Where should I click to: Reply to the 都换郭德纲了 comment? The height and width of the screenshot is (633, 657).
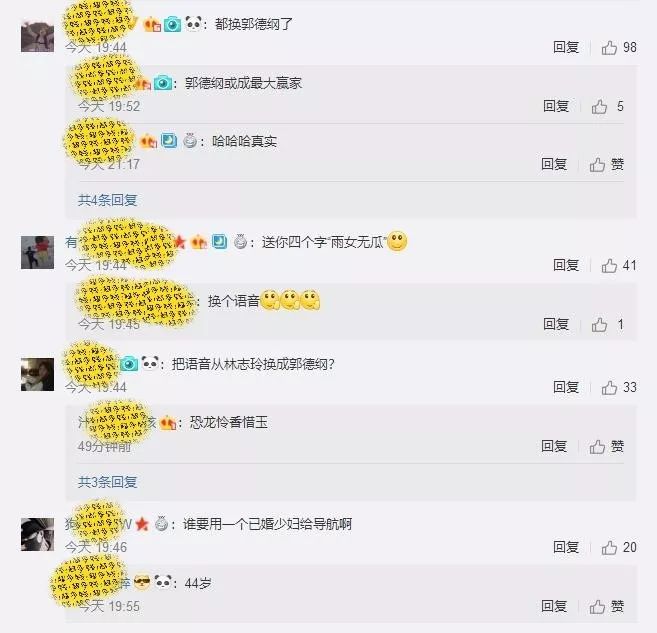click(566, 47)
